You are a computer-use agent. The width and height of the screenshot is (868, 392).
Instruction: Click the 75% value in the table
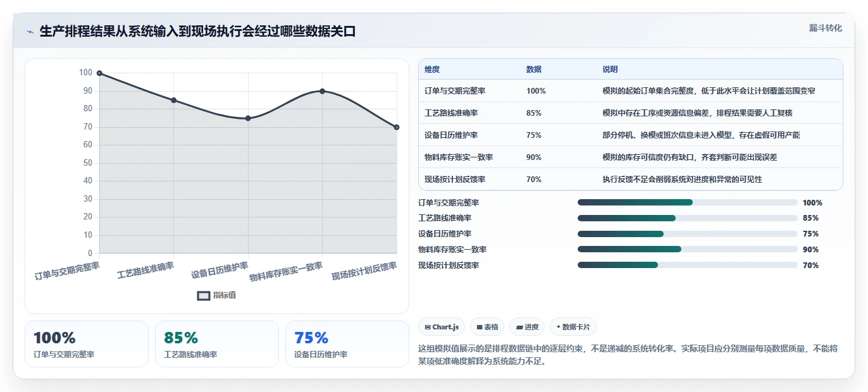pyautogui.click(x=534, y=135)
